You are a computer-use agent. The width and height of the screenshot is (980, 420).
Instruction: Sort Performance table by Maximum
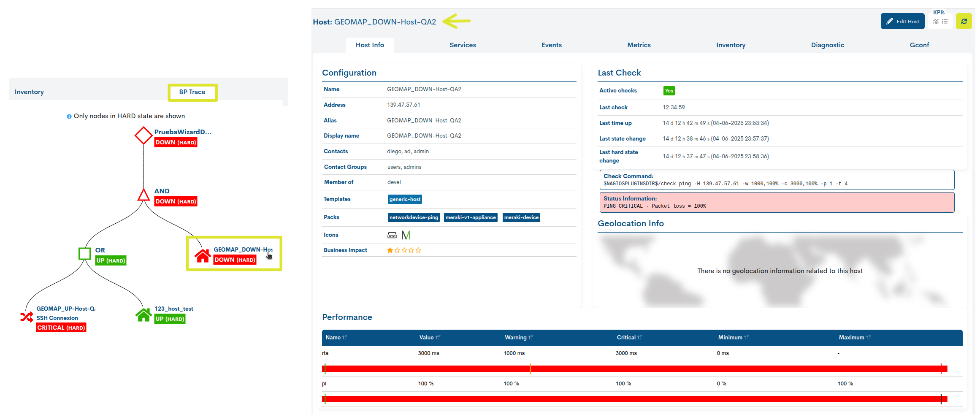point(855,338)
